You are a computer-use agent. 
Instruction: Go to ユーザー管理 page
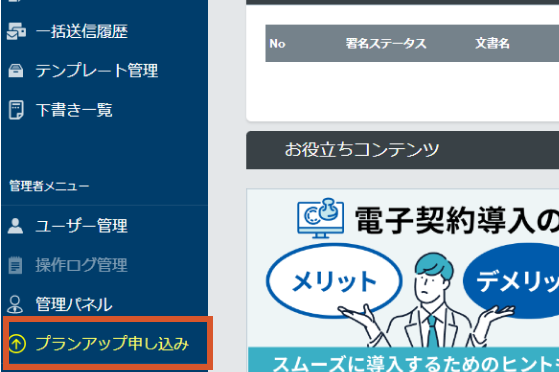click(x=81, y=226)
